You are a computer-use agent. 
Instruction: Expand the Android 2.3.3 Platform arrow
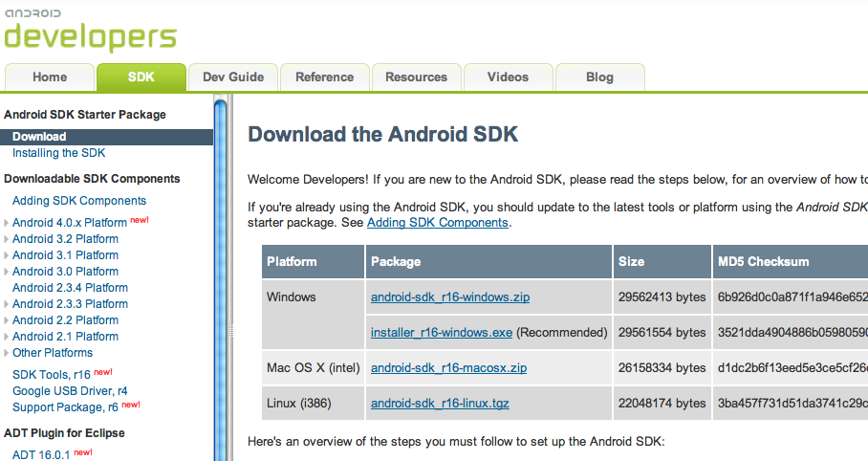pos(7,304)
